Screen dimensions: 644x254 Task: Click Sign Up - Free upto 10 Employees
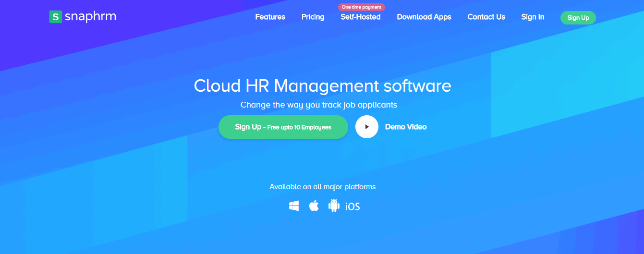pyautogui.click(x=283, y=127)
